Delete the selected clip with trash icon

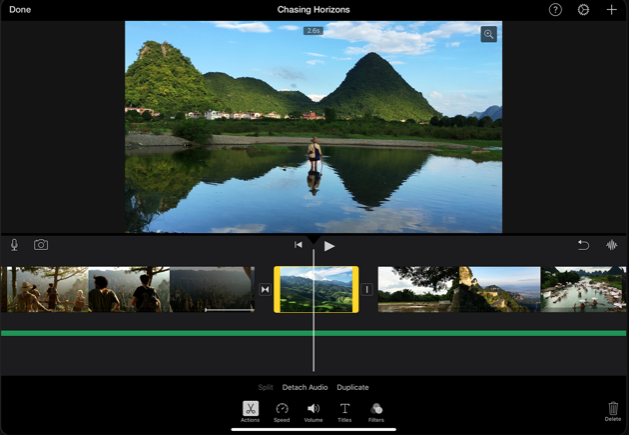point(612,409)
